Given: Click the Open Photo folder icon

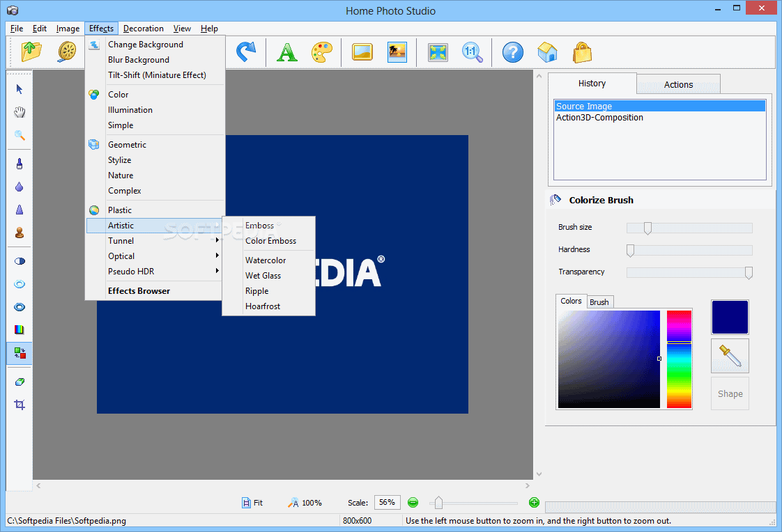Looking at the screenshot, I should pyautogui.click(x=31, y=52).
